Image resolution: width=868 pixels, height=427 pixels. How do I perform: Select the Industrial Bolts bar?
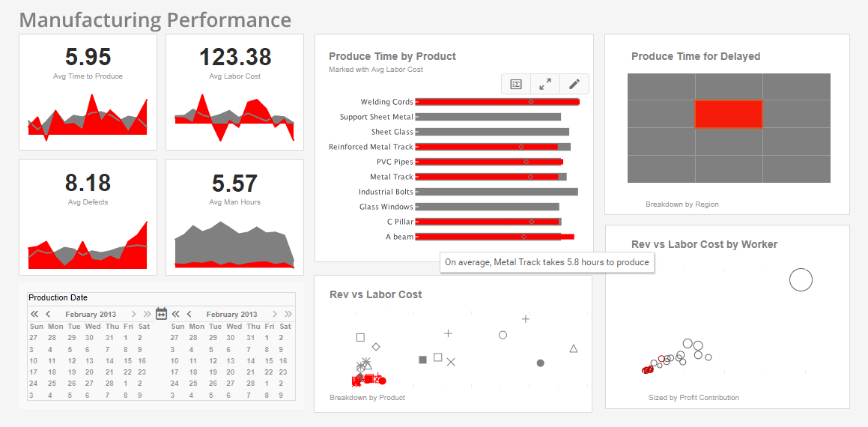point(497,192)
